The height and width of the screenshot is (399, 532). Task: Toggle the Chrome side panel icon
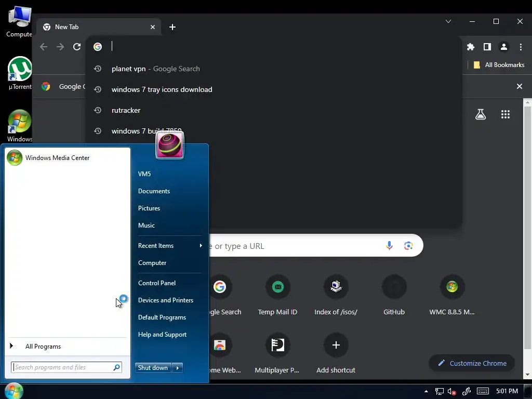(x=487, y=47)
